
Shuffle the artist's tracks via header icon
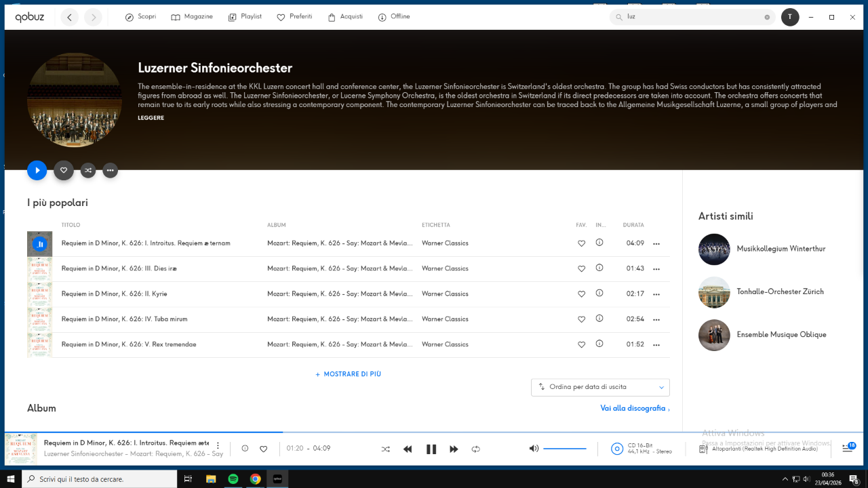pyautogui.click(x=88, y=171)
